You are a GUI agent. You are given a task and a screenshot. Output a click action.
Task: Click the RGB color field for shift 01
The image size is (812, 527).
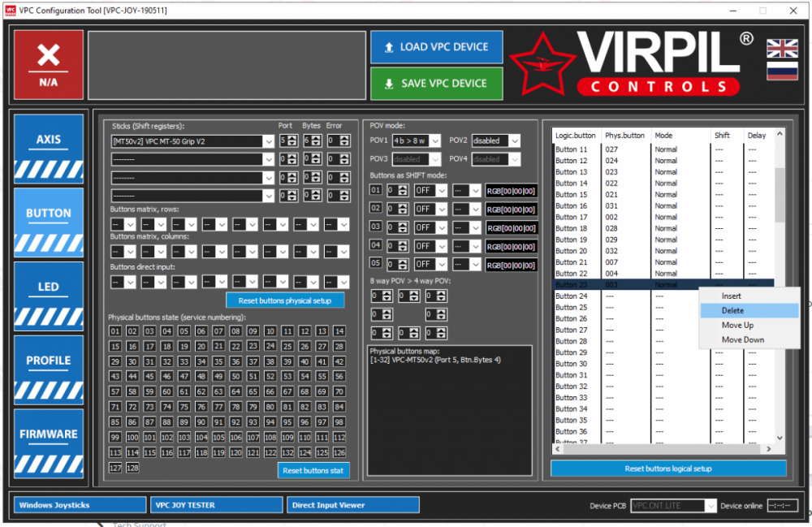[x=511, y=191]
